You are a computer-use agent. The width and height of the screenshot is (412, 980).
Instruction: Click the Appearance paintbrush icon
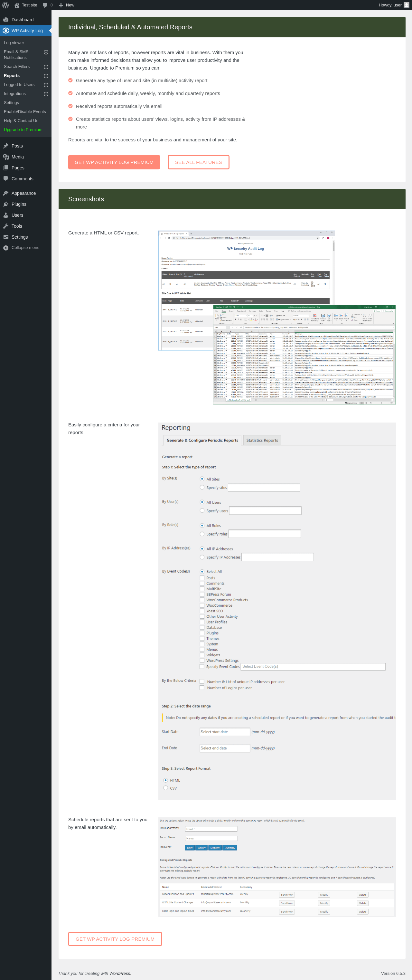point(6,193)
